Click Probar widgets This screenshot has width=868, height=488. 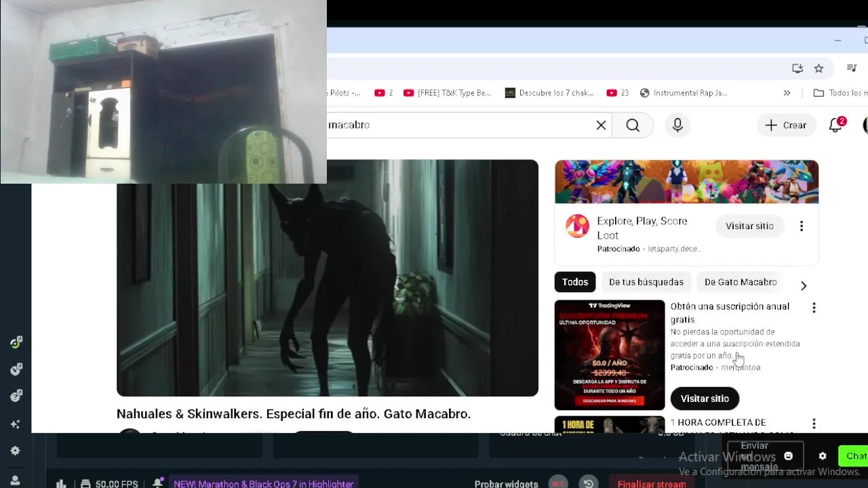[506, 484]
